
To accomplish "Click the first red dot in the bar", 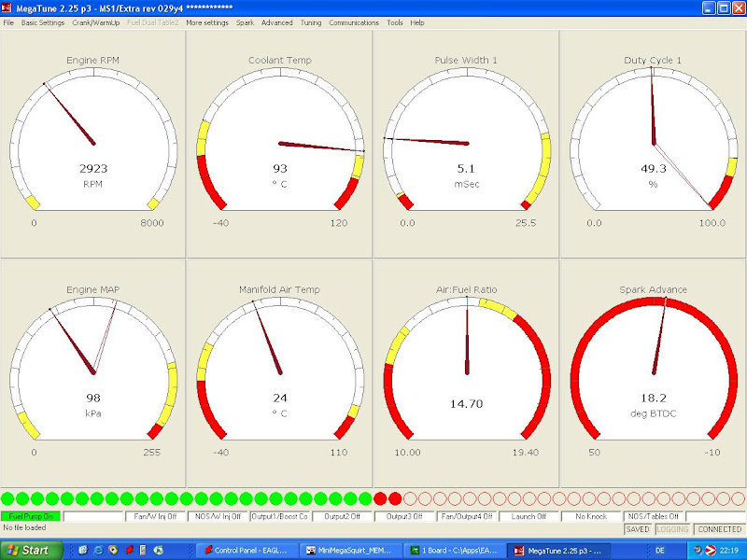I will click(x=380, y=498).
